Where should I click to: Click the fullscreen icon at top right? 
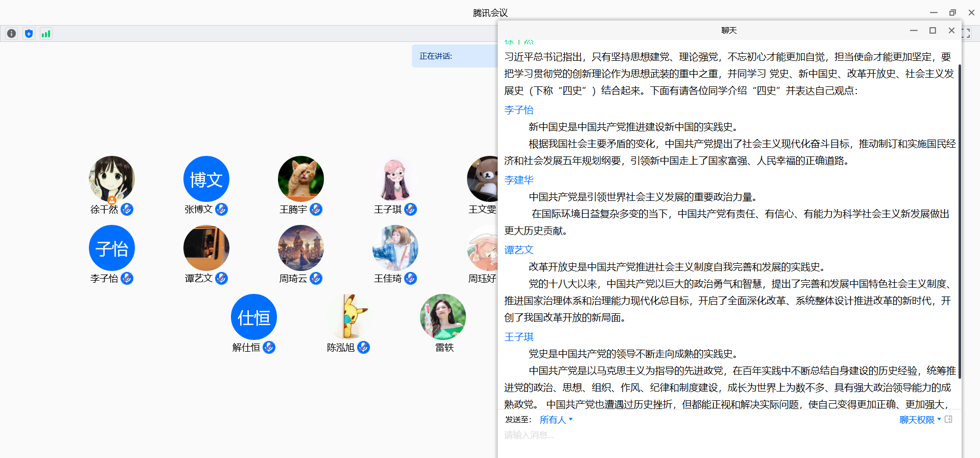(966, 33)
